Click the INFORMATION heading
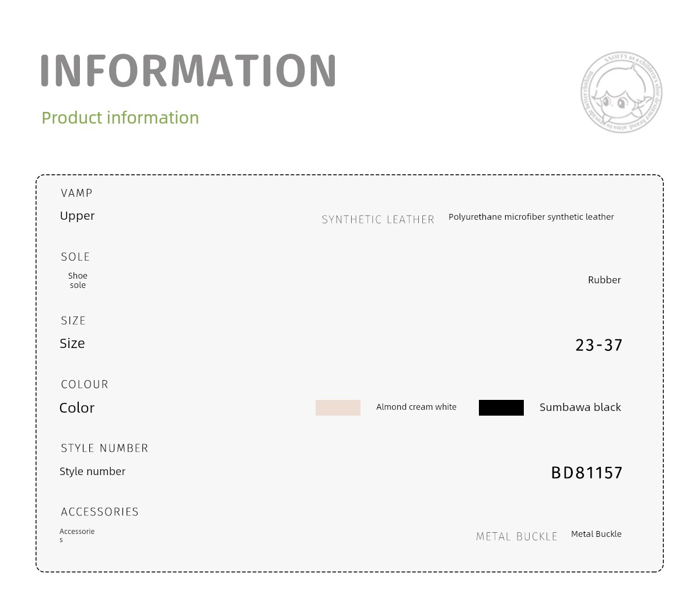Screen dimensions: 700x608 188,71
